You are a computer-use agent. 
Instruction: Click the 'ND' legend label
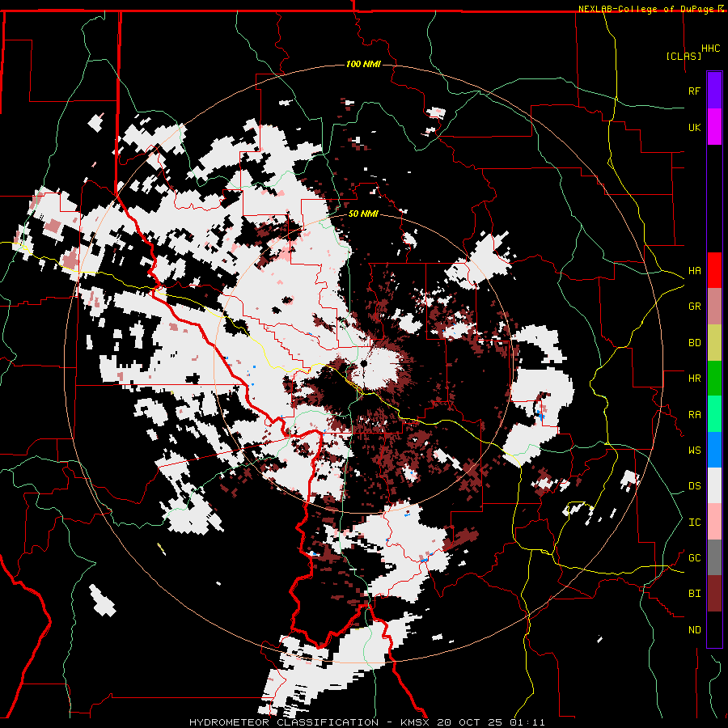694,630
